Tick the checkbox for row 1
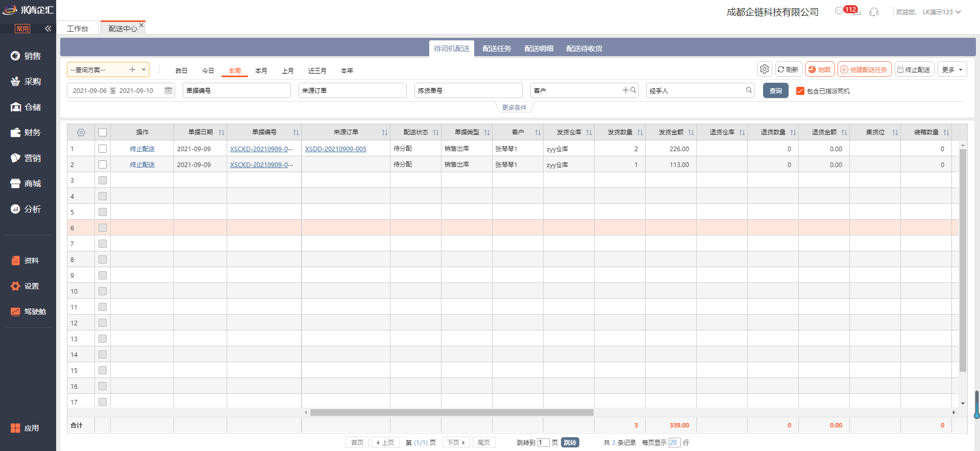Screen dimensions: 980x451 (103, 149)
